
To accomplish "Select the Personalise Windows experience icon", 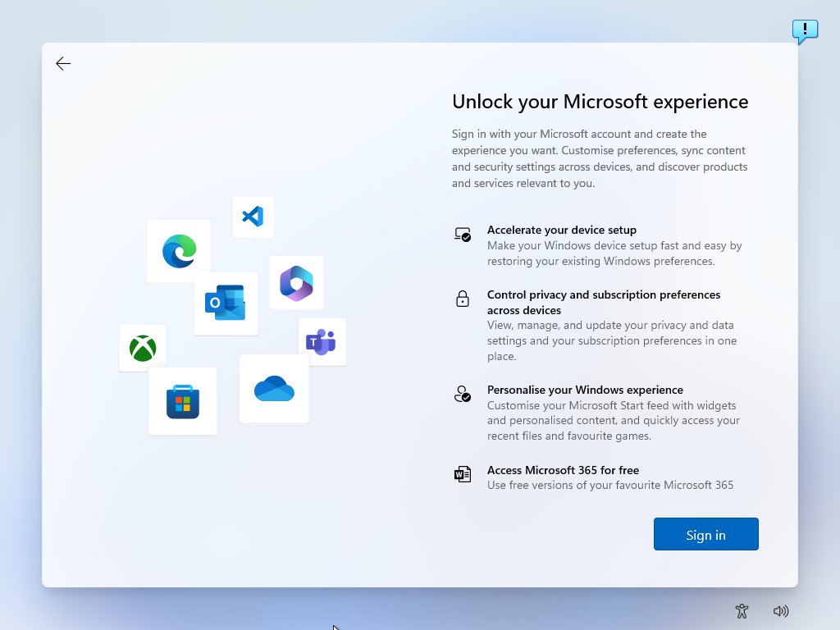I will [x=463, y=395].
